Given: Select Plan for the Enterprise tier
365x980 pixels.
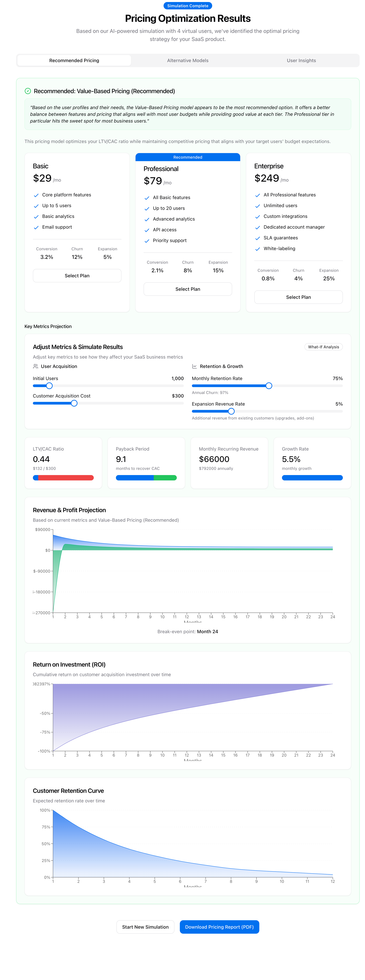Looking at the screenshot, I should coord(298,297).
